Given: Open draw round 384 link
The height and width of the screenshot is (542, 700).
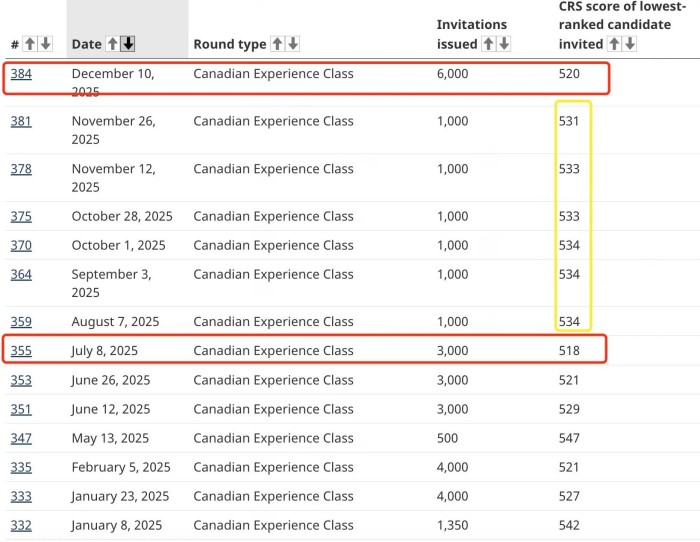Looking at the screenshot, I should (x=21, y=74).
